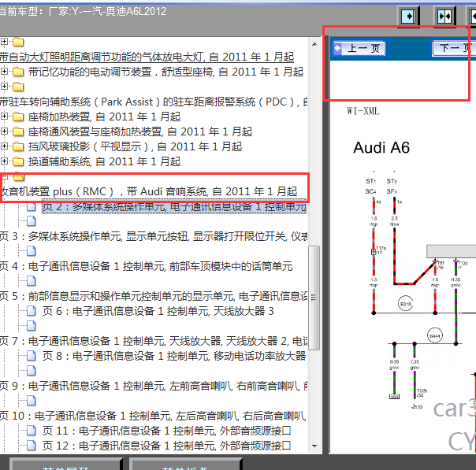The width and height of the screenshot is (476, 470).
Task: Open 页 6：天线放大器 3 page
Action: click(x=158, y=311)
